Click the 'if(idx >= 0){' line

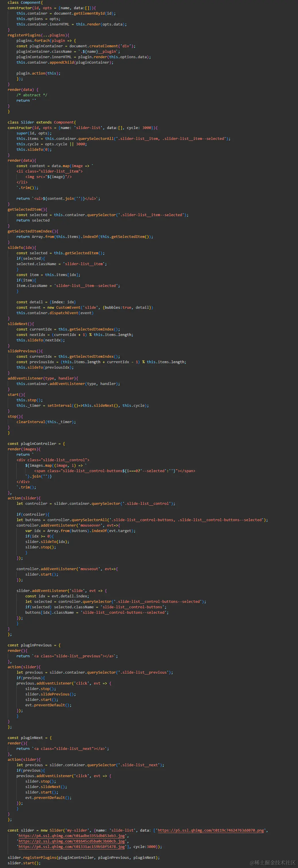pyautogui.click(x=40, y=536)
